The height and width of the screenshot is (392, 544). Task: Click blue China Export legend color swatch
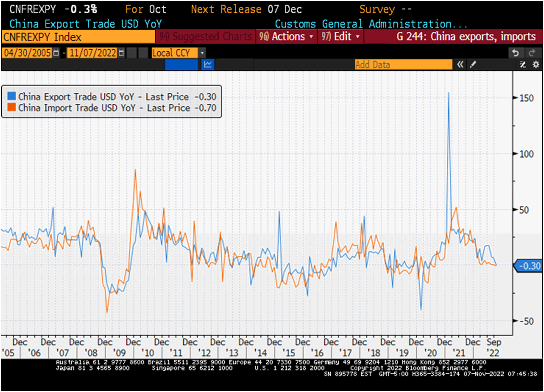coord(11,96)
